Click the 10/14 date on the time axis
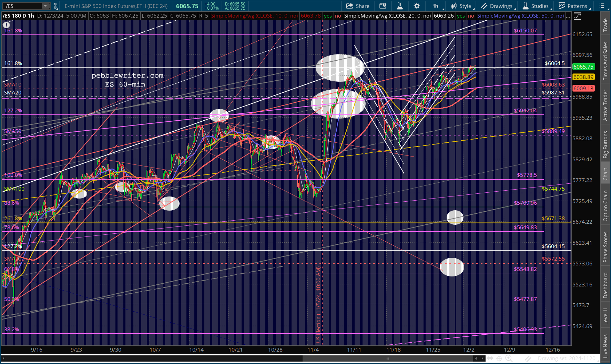This screenshot has width=611, height=364. pos(196,350)
